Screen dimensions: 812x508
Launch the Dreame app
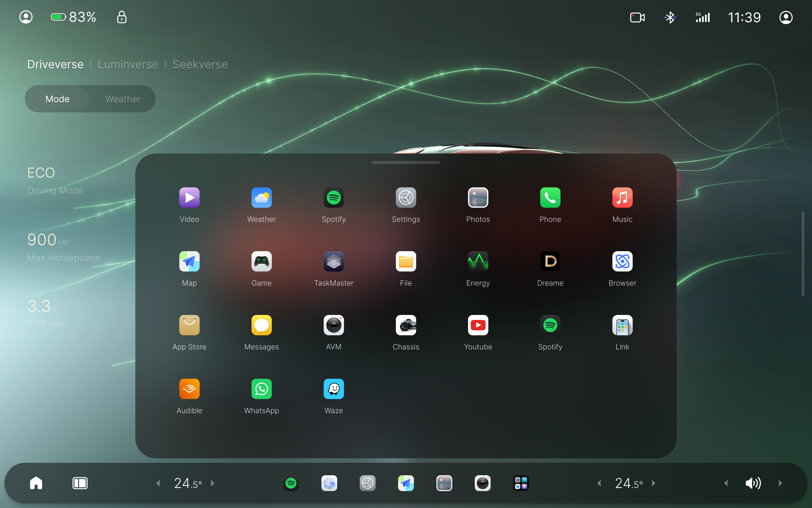[x=550, y=261]
